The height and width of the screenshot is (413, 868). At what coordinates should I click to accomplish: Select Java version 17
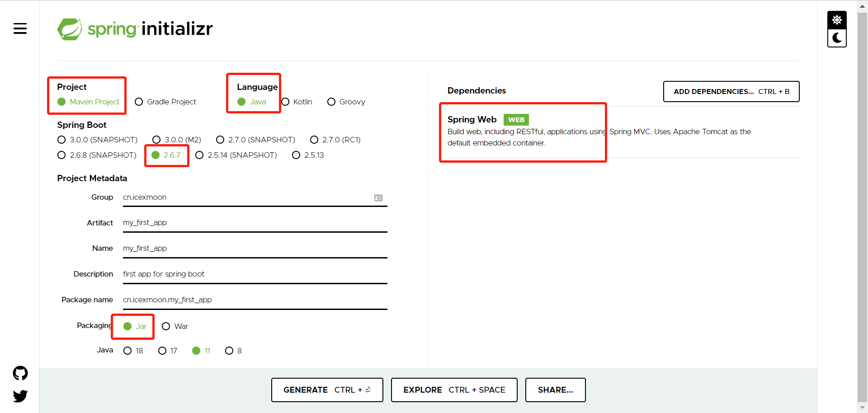click(168, 351)
